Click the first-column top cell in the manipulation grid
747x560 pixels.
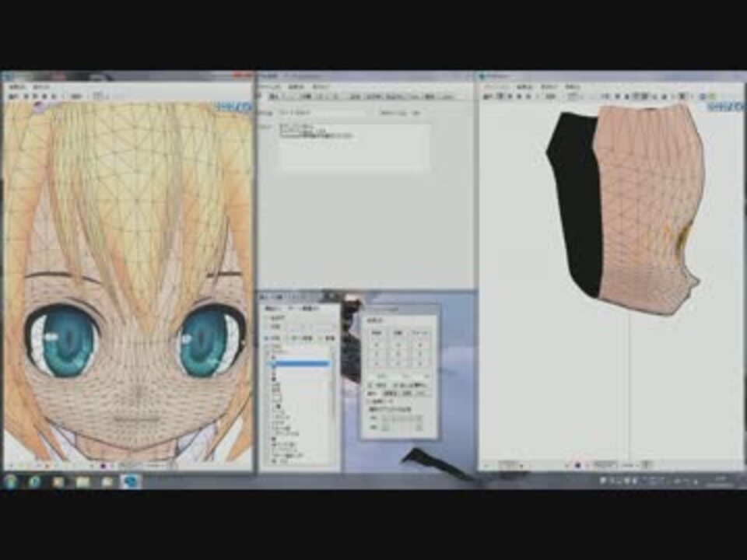tap(377, 344)
